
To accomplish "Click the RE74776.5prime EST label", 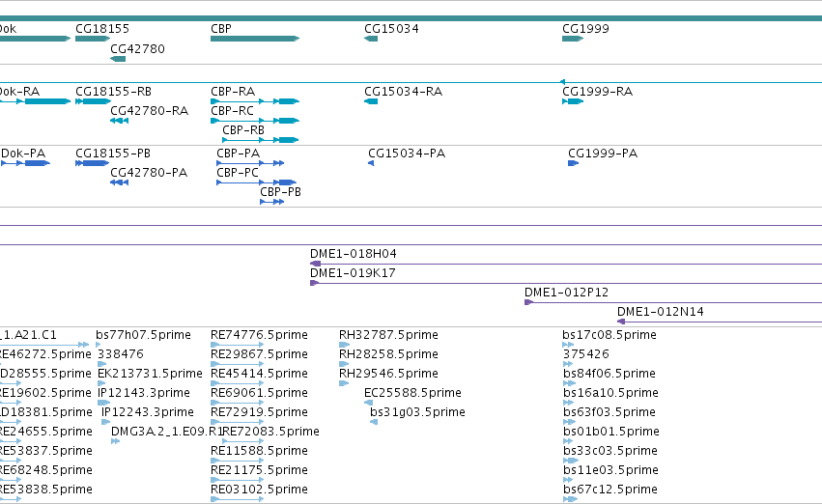I will 259,335.
